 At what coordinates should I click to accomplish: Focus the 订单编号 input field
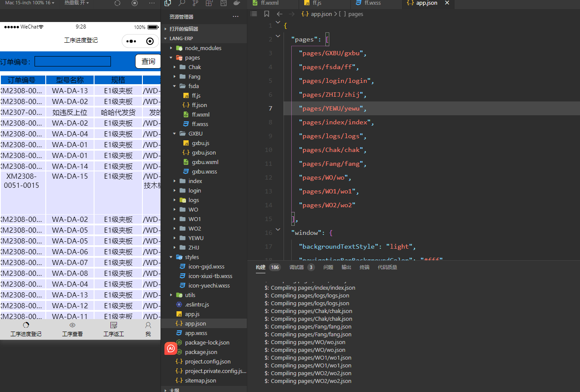(x=72, y=61)
